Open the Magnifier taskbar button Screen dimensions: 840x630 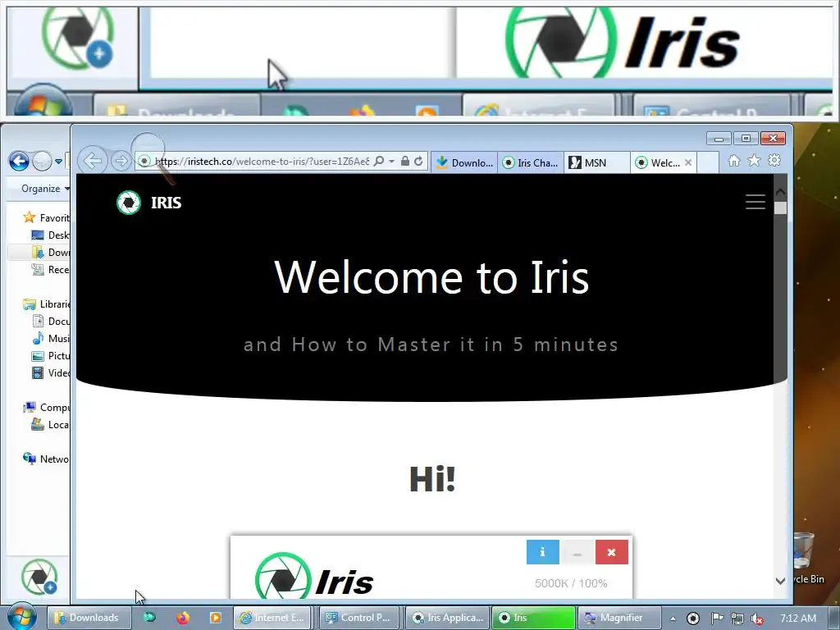tap(619, 618)
